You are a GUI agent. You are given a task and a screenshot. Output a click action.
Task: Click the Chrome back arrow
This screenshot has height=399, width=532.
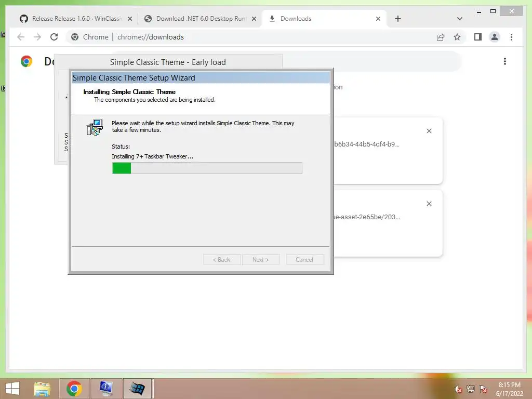(x=21, y=37)
